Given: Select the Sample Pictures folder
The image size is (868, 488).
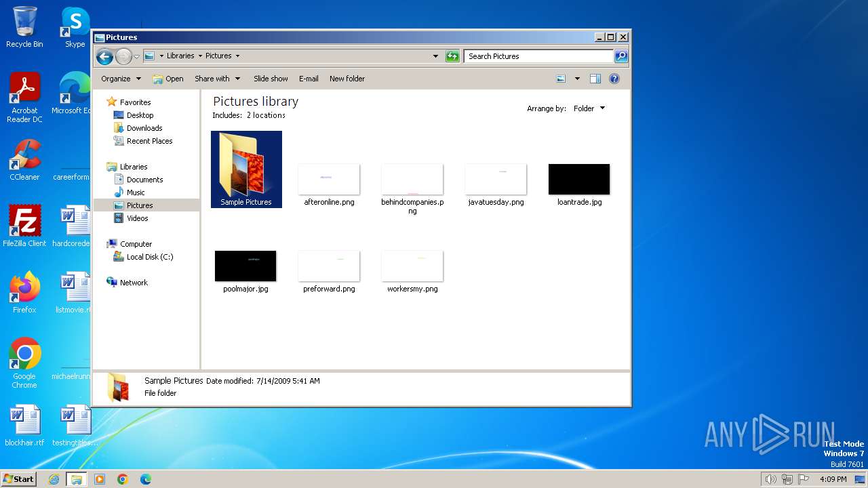Looking at the screenshot, I should [246, 169].
